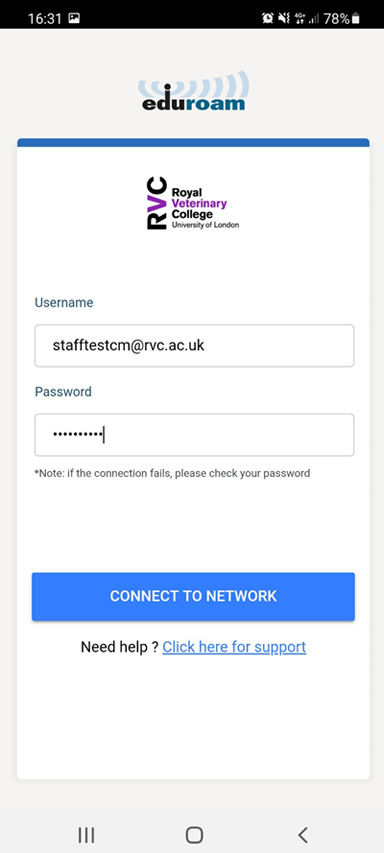Screen dimensions: 384x853
Task: Tap the battery icon in status bar
Action: 356,18
